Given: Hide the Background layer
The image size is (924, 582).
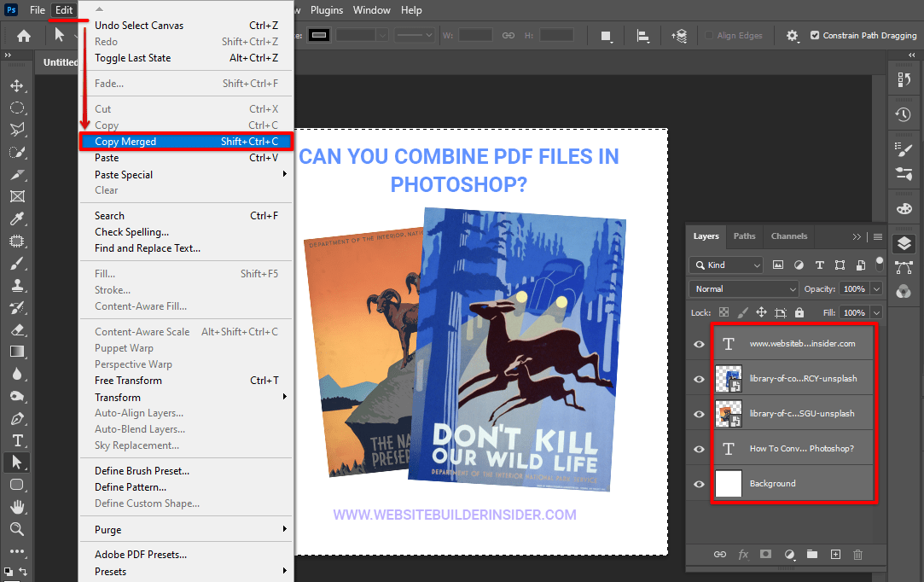Looking at the screenshot, I should (x=698, y=483).
